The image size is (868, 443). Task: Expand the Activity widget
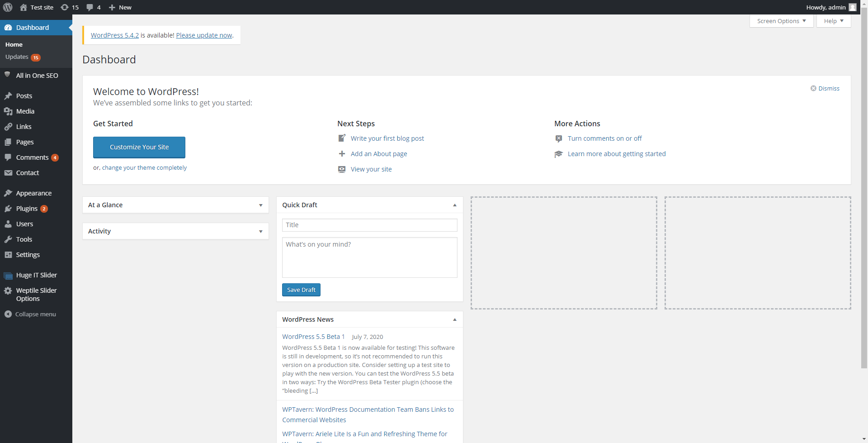coord(261,231)
